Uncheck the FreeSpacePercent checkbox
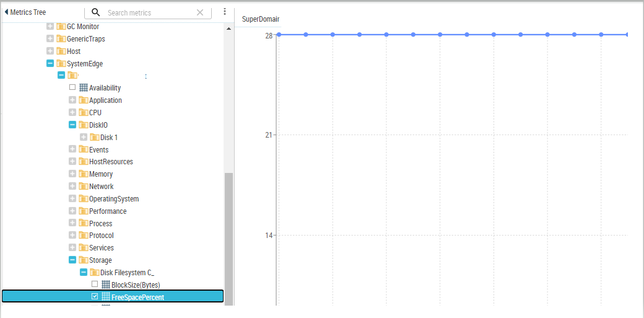The width and height of the screenshot is (644, 318). [95, 296]
